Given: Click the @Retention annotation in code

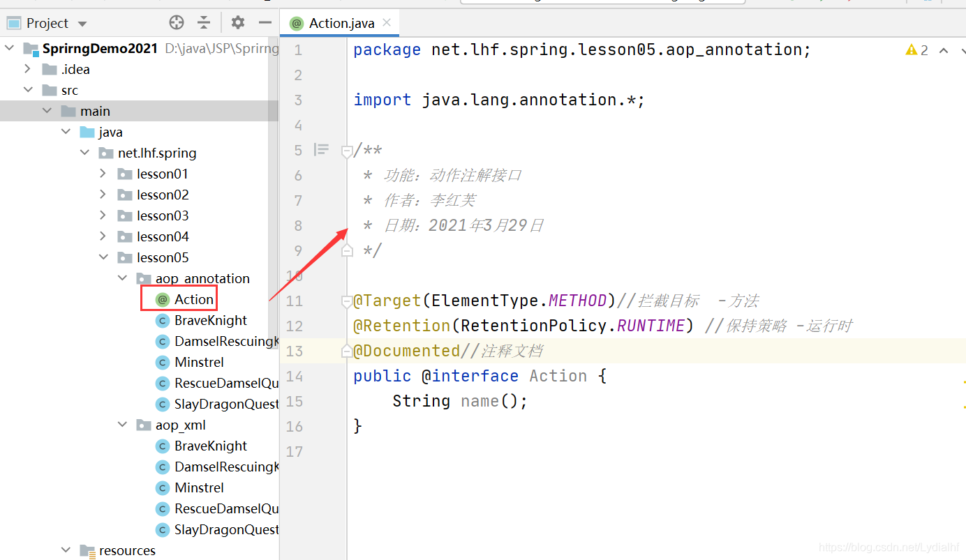Looking at the screenshot, I should (402, 326).
